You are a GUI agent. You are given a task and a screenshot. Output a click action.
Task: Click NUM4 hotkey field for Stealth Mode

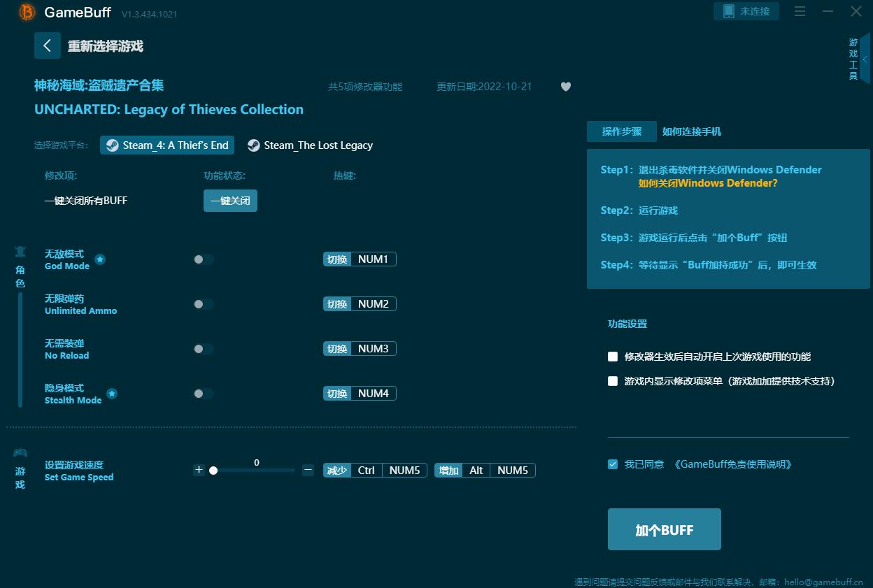click(374, 394)
